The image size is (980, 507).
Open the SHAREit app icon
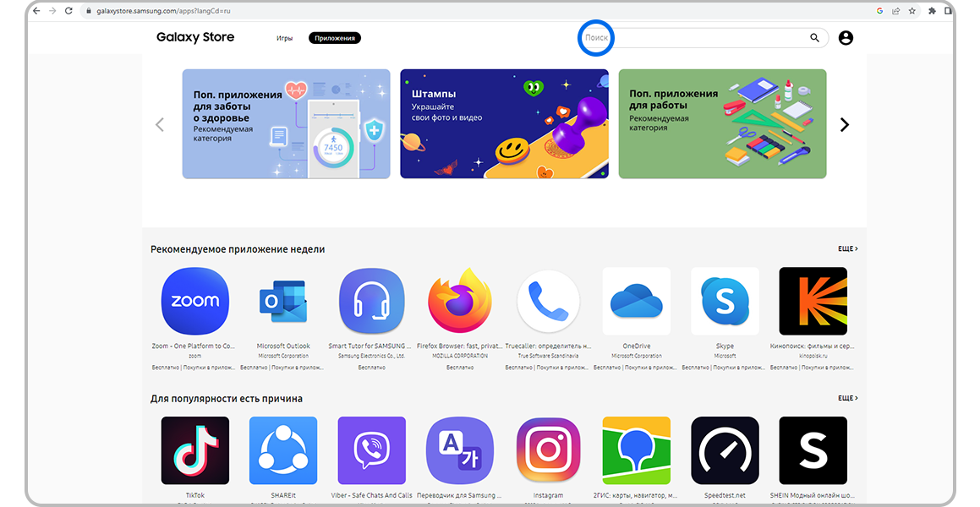[283, 450]
